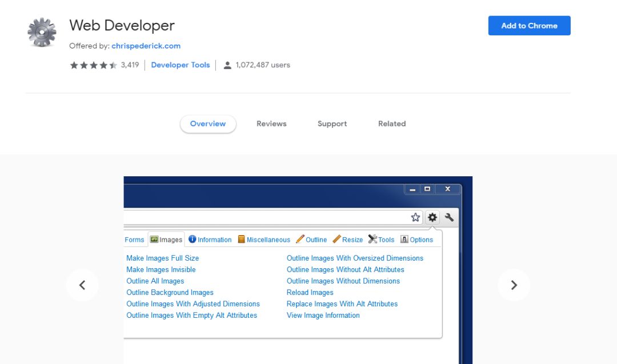617x364 pixels.
Task: Click Outline All Images in the preview
Action: pos(155,281)
